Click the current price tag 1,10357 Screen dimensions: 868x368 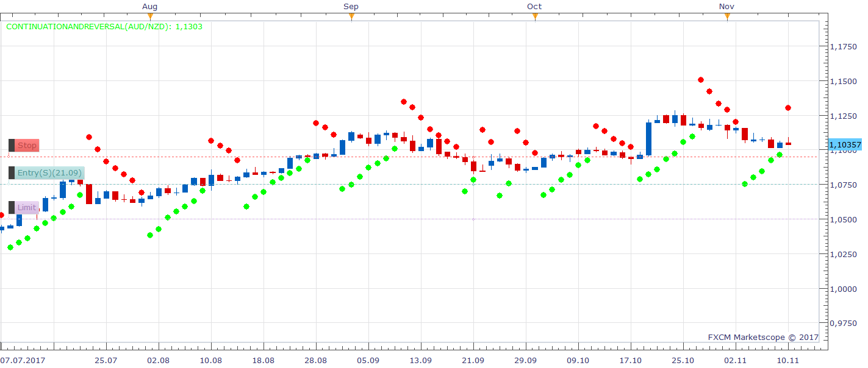pyautogui.click(x=845, y=145)
